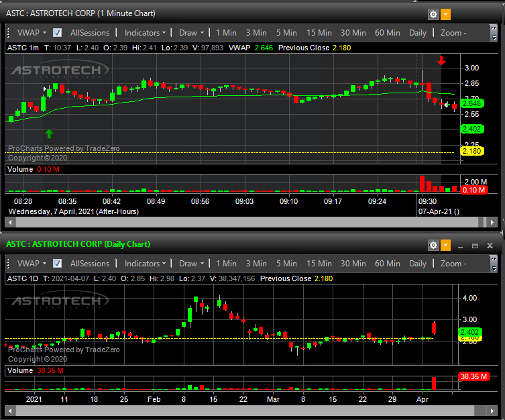
Task: Click left scroll arrow of top chart
Action: click(x=10, y=222)
